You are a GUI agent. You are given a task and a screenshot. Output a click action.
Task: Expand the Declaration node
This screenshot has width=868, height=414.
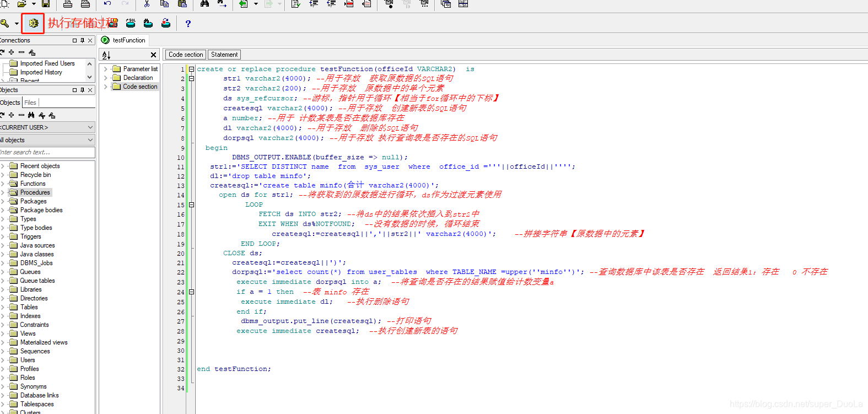[105, 78]
